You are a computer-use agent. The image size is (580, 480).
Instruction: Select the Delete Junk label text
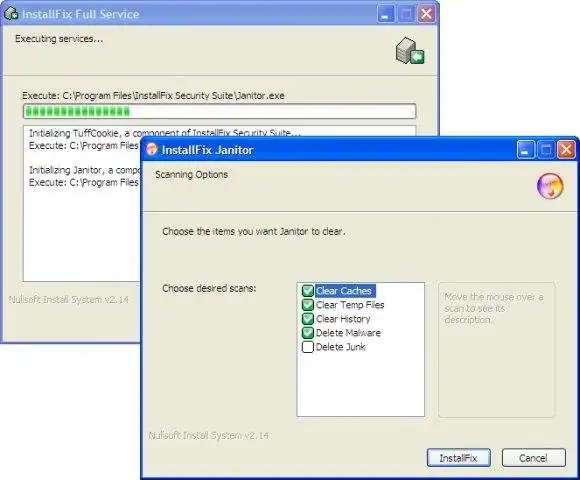pyautogui.click(x=341, y=347)
